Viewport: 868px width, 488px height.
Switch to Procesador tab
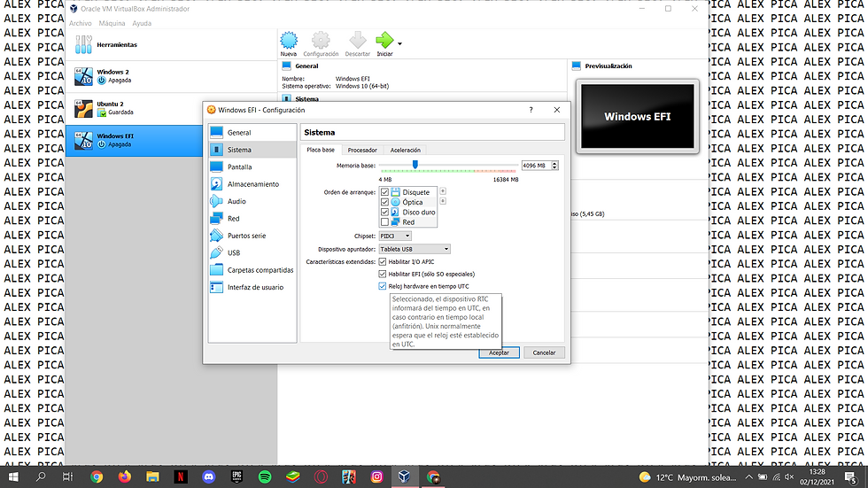(x=362, y=150)
